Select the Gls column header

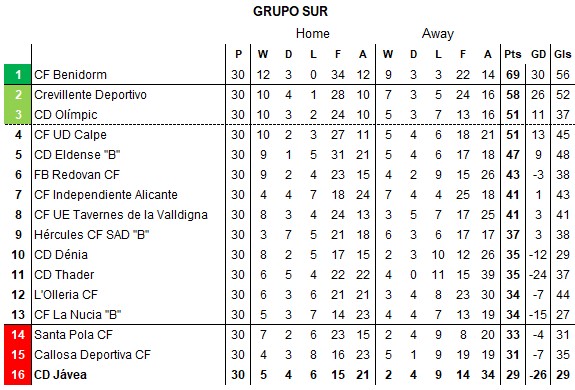[563, 54]
